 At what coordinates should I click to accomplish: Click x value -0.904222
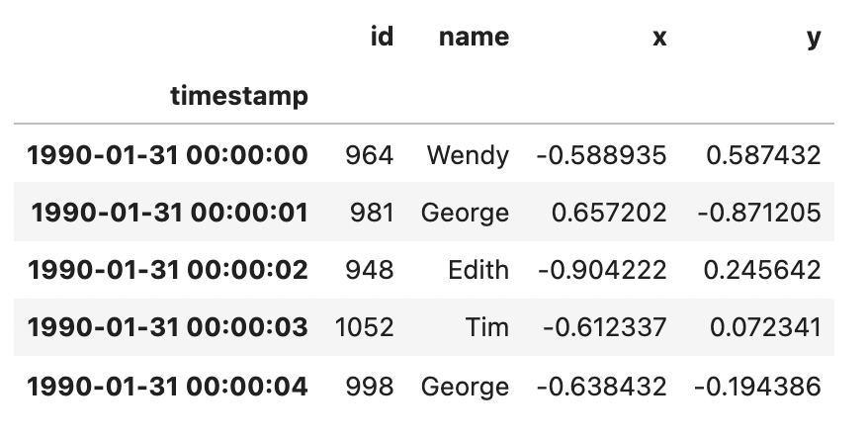pyautogui.click(x=601, y=270)
